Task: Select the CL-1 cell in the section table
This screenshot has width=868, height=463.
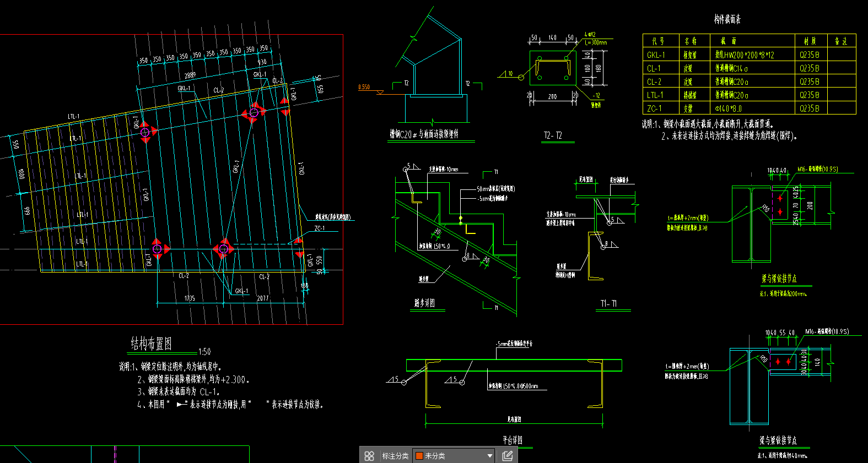Action: tap(654, 68)
